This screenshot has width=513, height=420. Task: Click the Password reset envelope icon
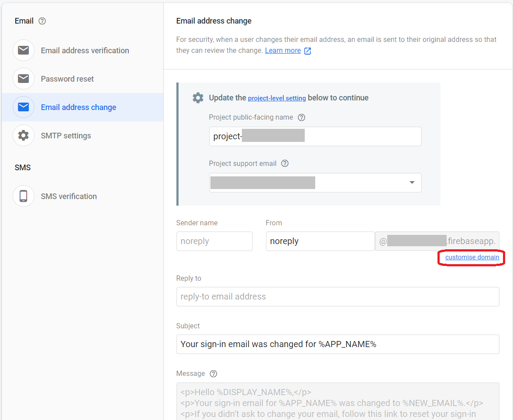tap(24, 79)
